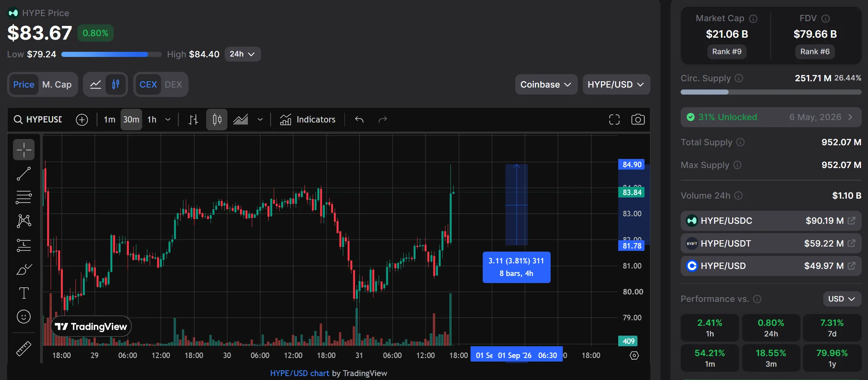Open HYPE/USD chart link
Viewport: 868px width, 380px height.
tap(299, 373)
